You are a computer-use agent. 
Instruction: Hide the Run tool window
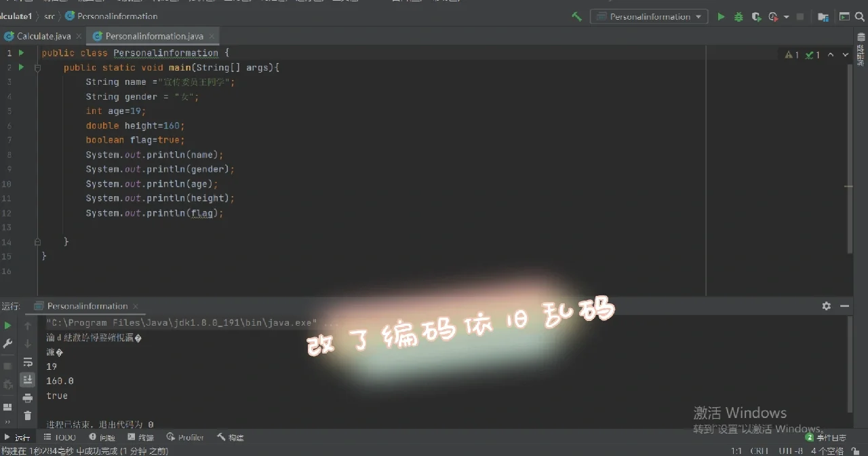point(845,306)
